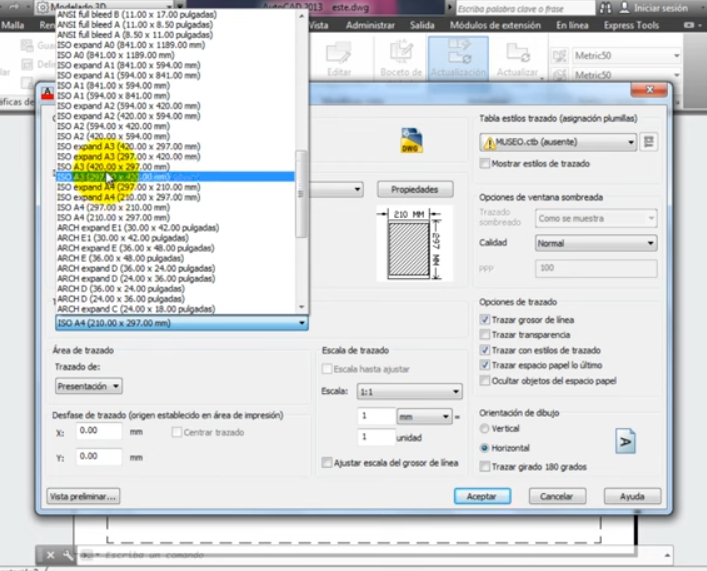Click the redo arrow in quick access toolbar
The height and width of the screenshot is (571, 707).
point(14,7)
